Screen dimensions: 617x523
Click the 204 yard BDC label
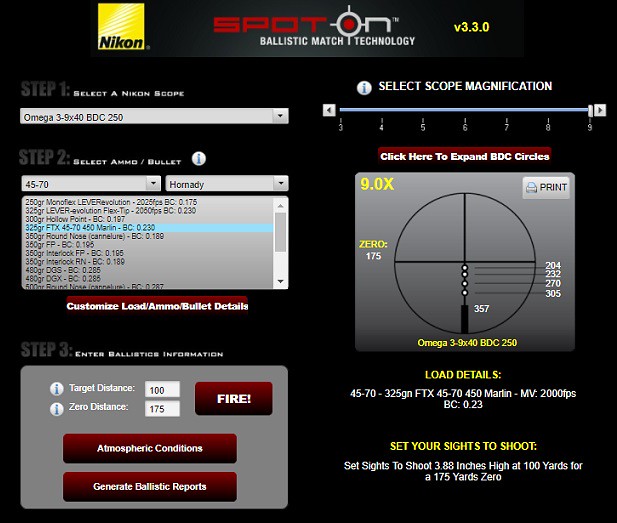553,265
